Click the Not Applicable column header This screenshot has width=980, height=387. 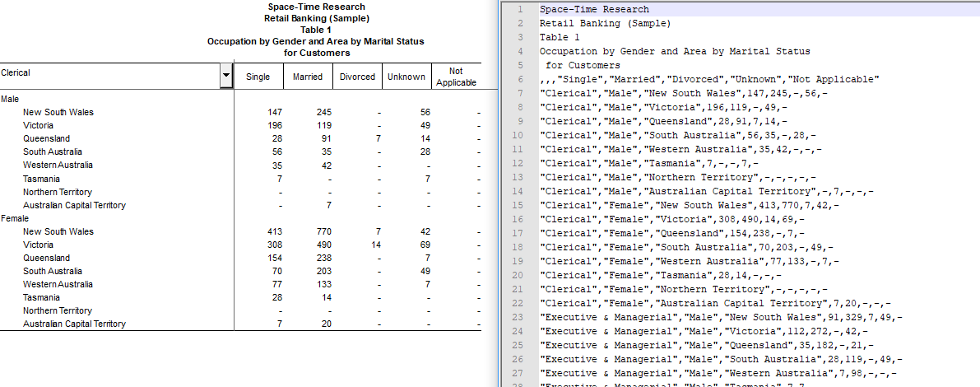click(456, 77)
